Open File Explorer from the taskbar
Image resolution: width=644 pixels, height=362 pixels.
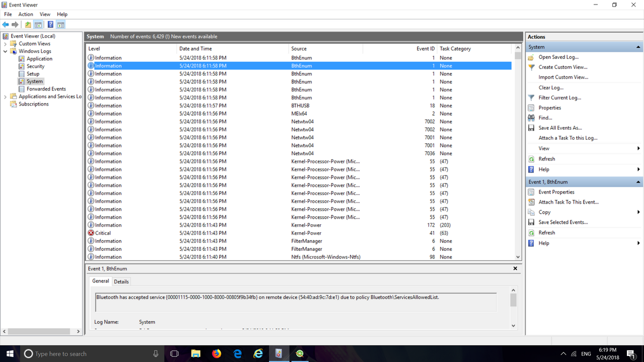[196, 353]
